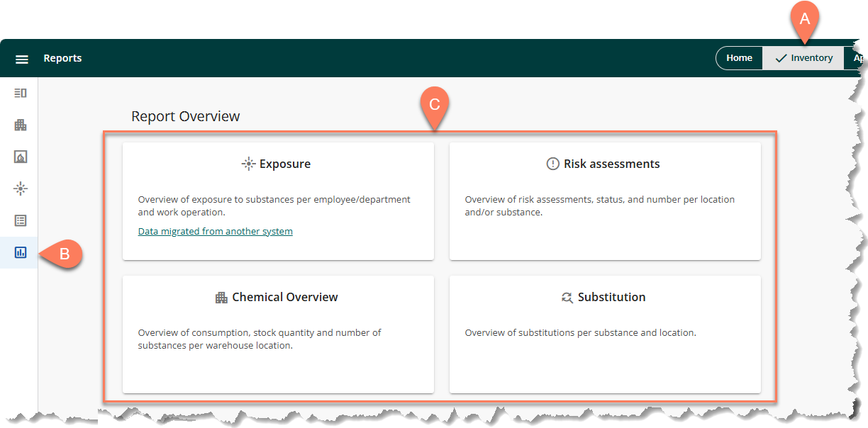Screen dimensions: 868x428
Task: Open the 'Data migrated from another system' link
Action: tap(215, 232)
